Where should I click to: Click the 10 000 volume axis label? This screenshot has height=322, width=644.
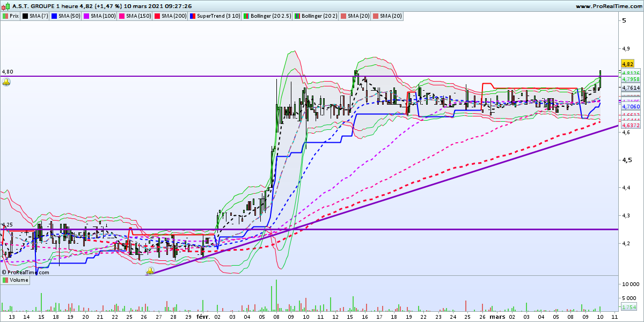(631, 284)
